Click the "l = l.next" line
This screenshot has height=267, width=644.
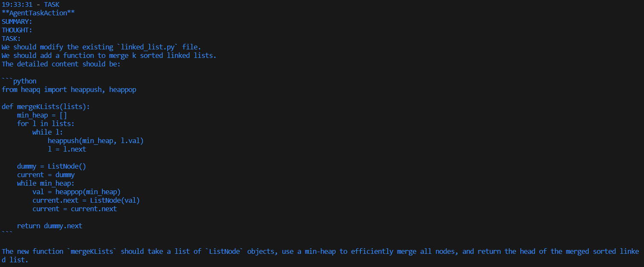(67, 149)
